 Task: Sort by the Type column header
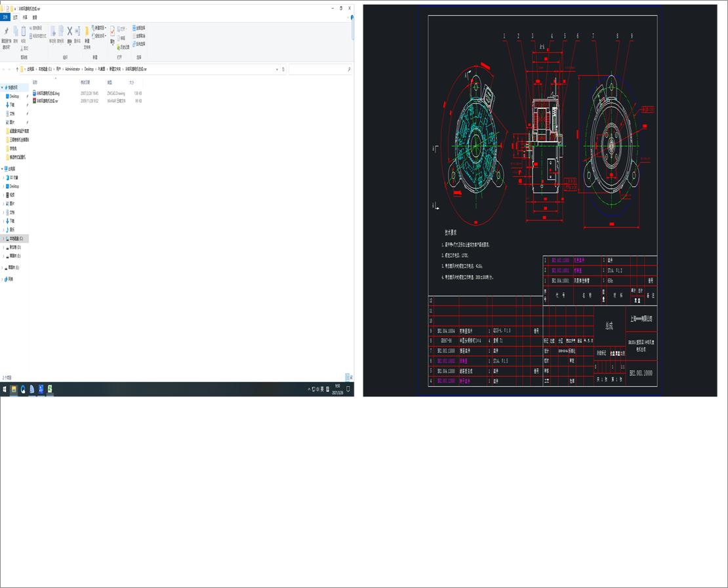[x=110, y=83]
